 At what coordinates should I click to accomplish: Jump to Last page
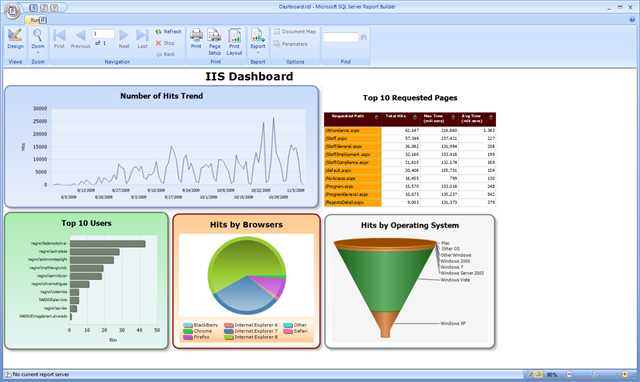[142, 39]
